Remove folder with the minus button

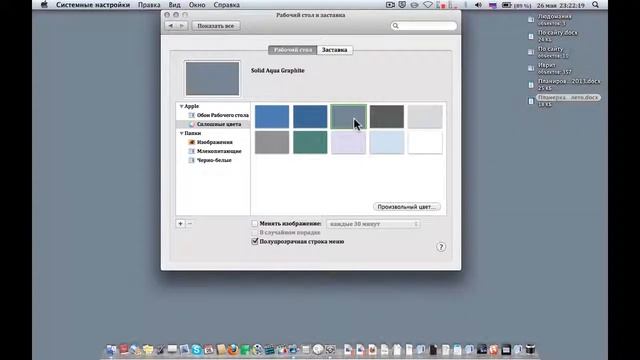pyautogui.click(x=189, y=224)
